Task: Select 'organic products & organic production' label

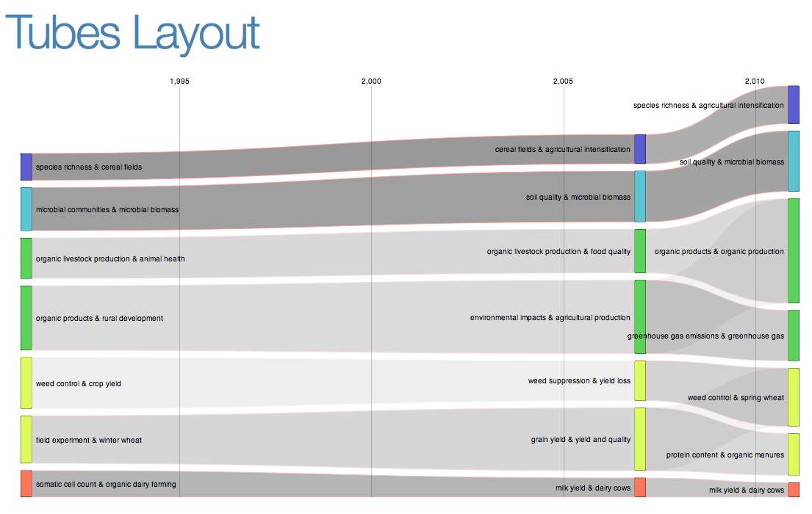Action: 719,252
